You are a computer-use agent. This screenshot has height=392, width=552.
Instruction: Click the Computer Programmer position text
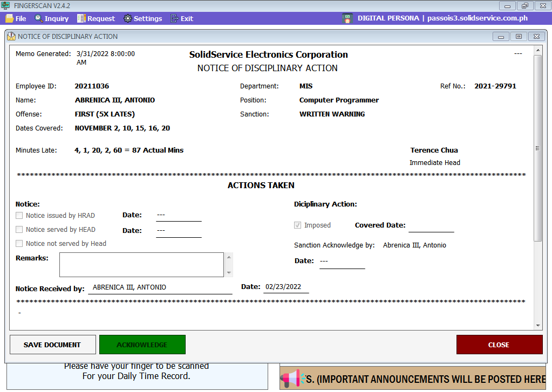click(339, 100)
